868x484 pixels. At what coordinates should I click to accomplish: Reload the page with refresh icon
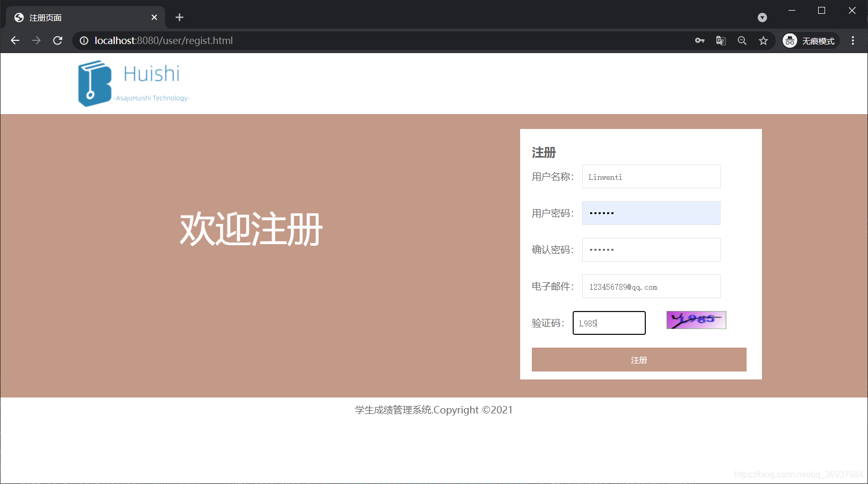57,40
